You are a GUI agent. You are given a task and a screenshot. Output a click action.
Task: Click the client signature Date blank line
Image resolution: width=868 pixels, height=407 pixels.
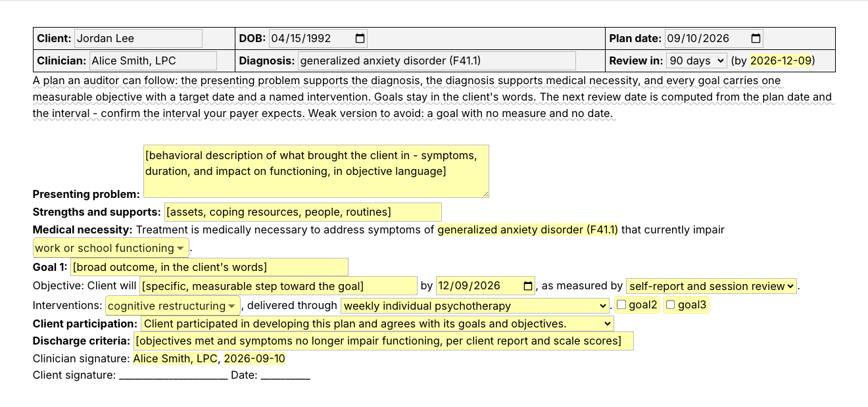coord(285,375)
